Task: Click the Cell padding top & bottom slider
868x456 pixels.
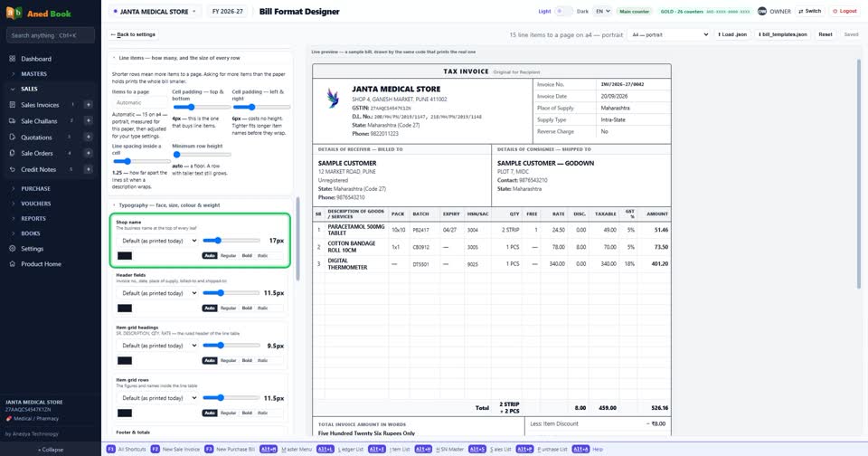Action: 202,107
